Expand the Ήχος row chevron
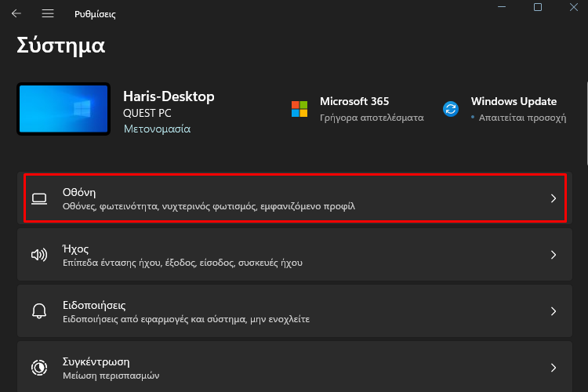Screen dimensions: 588x392 [x=554, y=255]
